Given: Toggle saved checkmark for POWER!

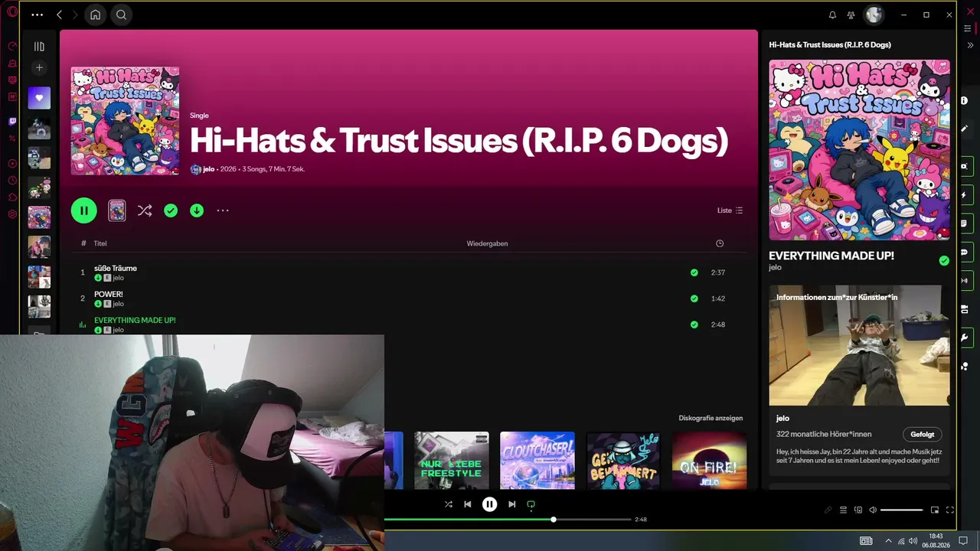Looking at the screenshot, I should point(694,298).
